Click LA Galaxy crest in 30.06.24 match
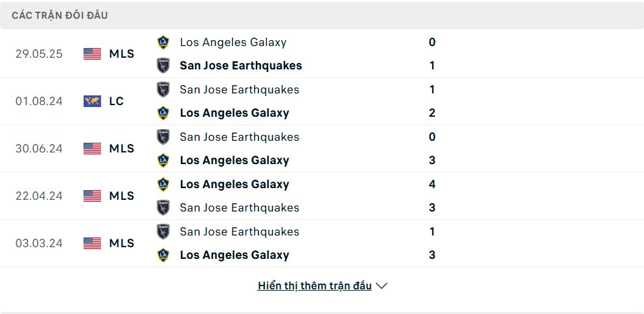Screen dimensions: 644x314 [x=163, y=160]
